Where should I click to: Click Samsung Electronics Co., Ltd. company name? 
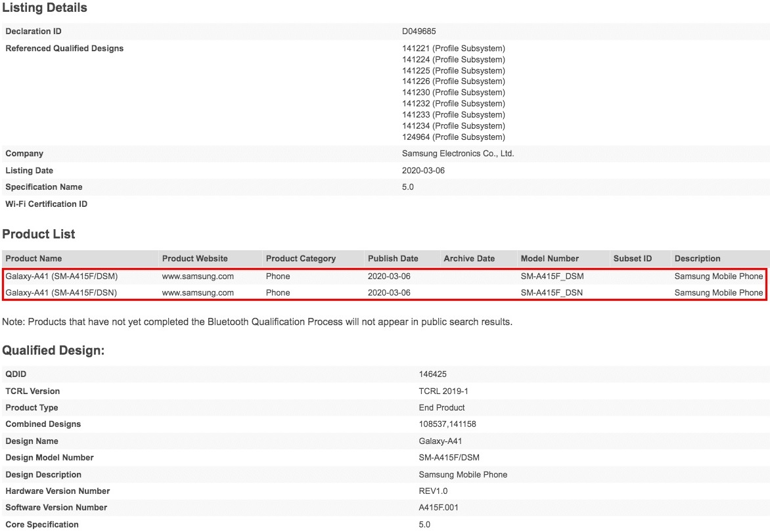[x=458, y=154]
